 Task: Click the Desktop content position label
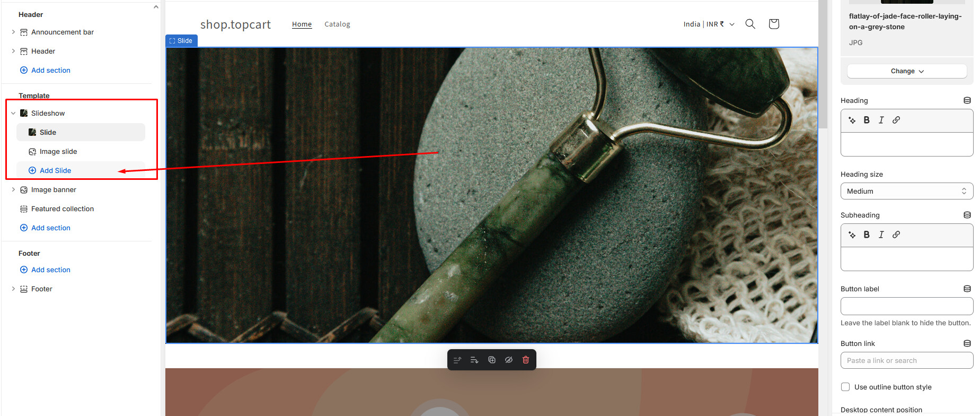pos(881,410)
